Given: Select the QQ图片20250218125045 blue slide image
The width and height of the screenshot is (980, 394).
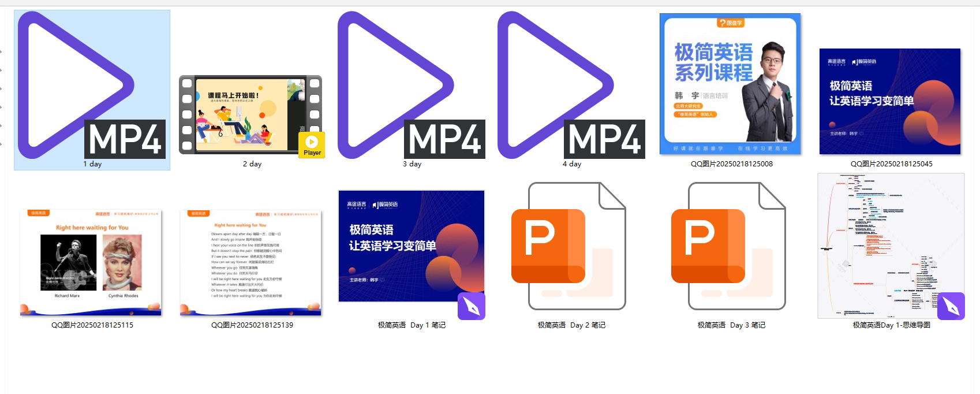Looking at the screenshot, I should pos(890,102).
